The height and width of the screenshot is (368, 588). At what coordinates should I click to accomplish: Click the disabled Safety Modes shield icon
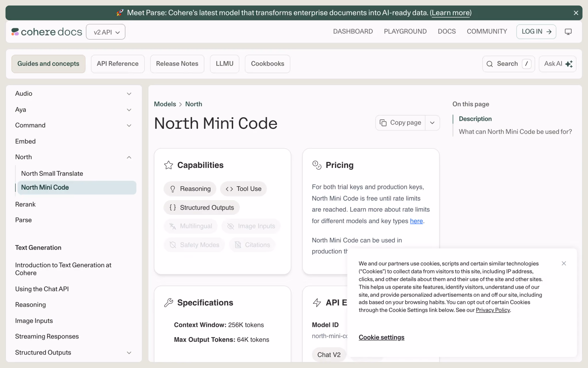[x=173, y=245]
